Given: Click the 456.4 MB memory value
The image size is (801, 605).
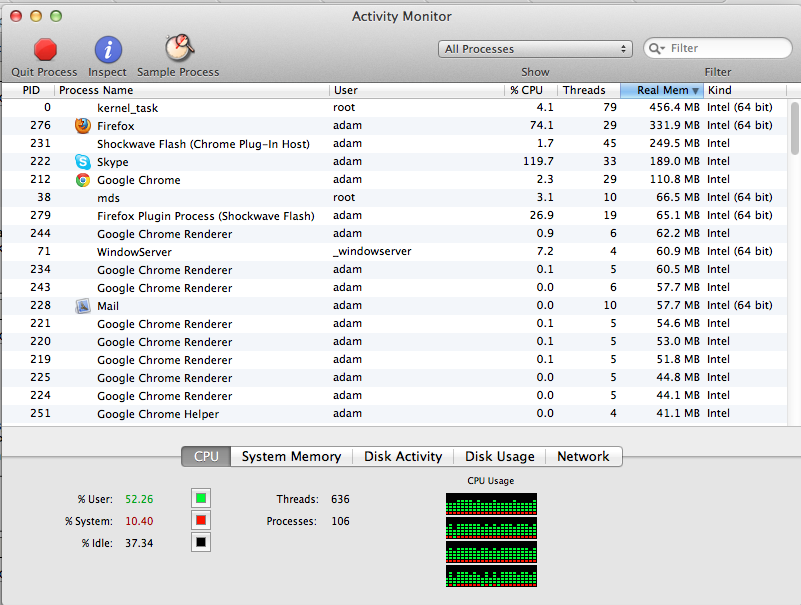Looking at the screenshot, I should click(674, 107).
